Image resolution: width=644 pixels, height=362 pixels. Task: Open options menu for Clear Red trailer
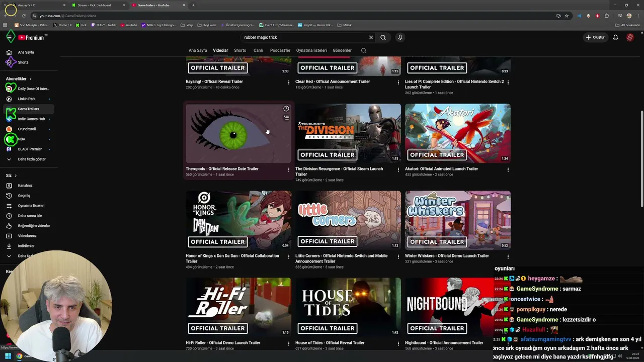(398, 82)
